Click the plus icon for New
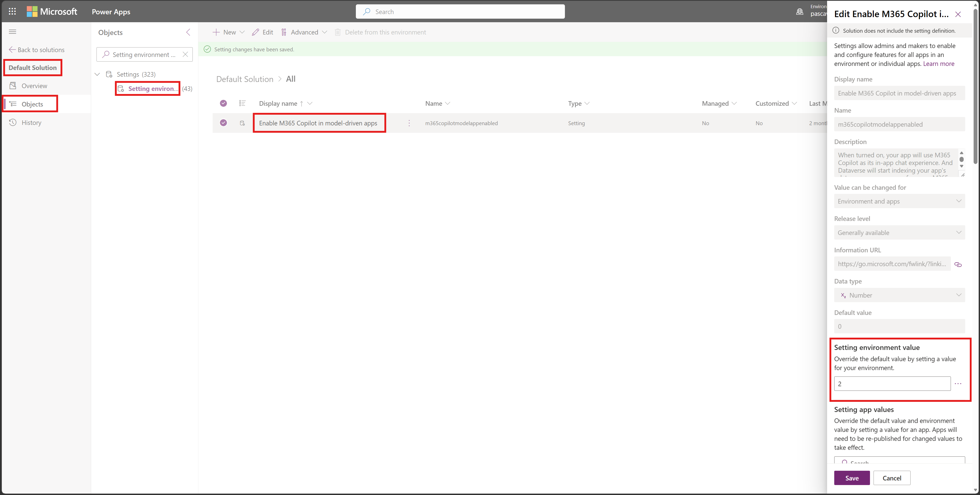The width and height of the screenshot is (980, 495). (216, 32)
